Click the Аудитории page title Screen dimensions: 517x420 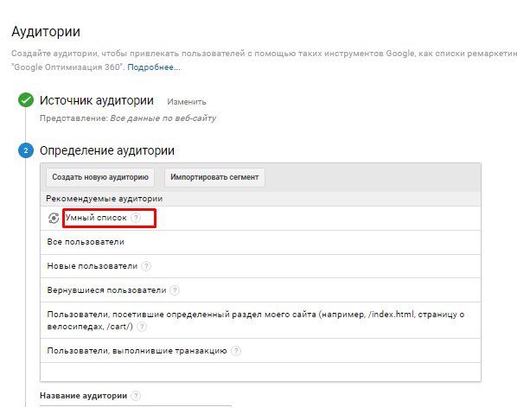point(46,32)
